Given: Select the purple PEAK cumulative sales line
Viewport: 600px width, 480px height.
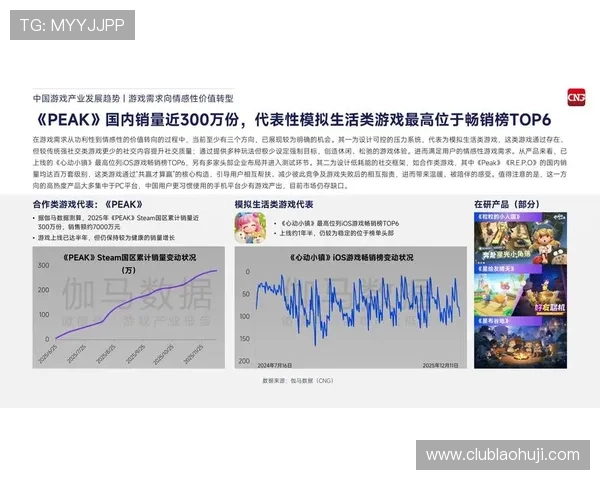Looking at the screenshot, I should pyautogui.click(x=136, y=305).
